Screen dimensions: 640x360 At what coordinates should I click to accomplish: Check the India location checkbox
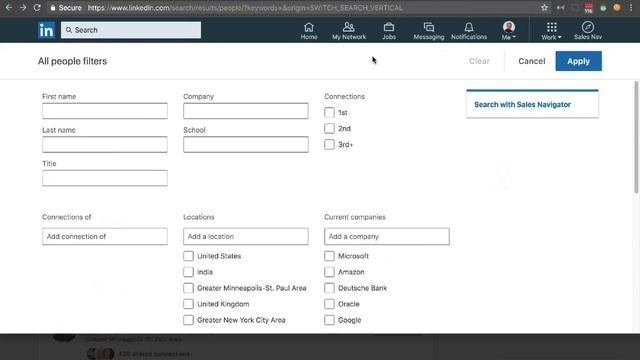point(188,272)
